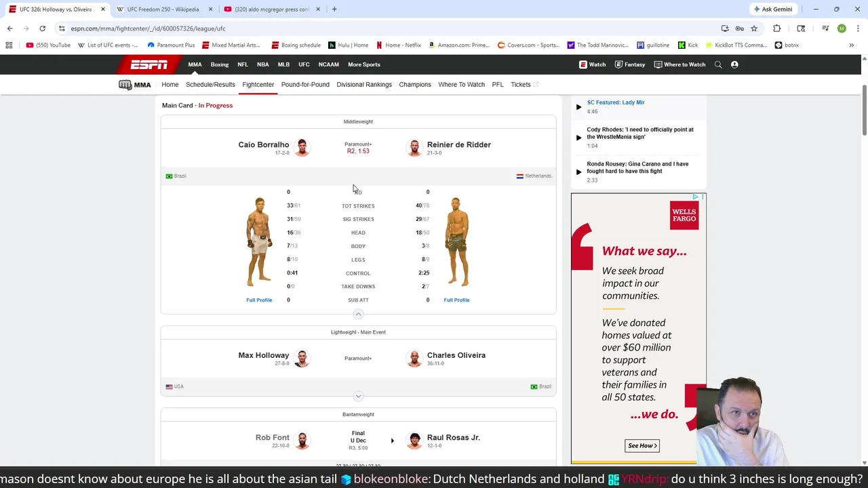Click Chrome back arrow
Screen dimensions: 868x488
9,28
